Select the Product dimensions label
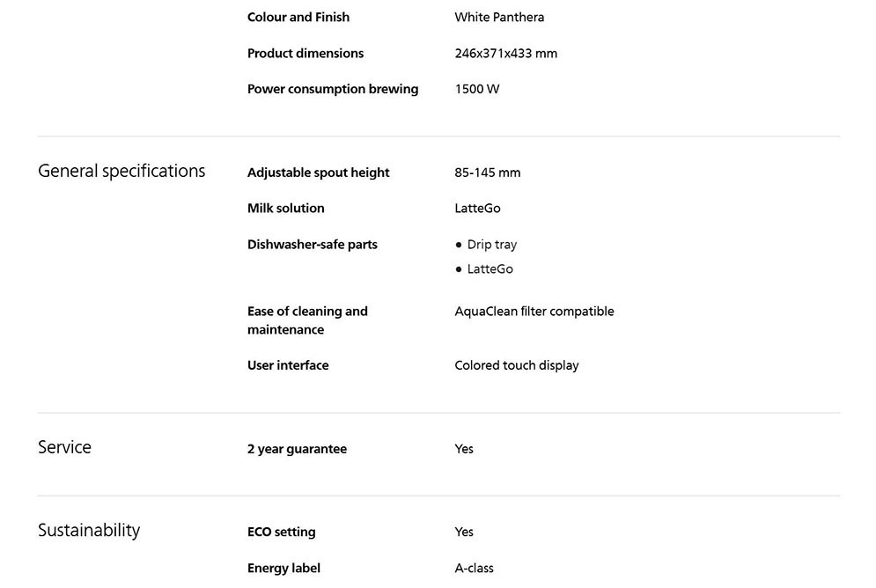The height and width of the screenshot is (588, 876). pyautogui.click(x=305, y=53)
